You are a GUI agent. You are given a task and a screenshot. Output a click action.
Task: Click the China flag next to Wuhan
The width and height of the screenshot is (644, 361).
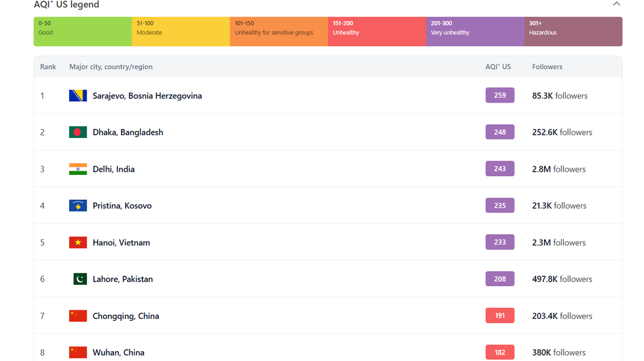[x=78, y=352]
